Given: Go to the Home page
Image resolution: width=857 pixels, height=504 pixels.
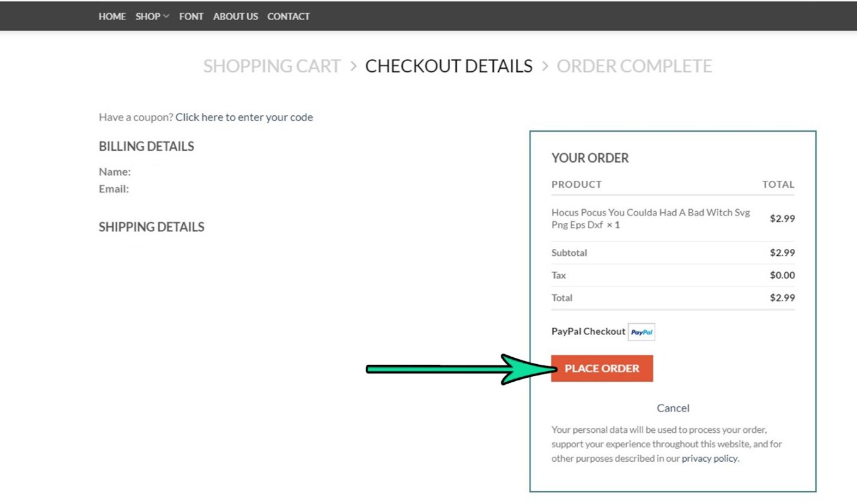Looking at the screenshot, I should click(112, 16).
